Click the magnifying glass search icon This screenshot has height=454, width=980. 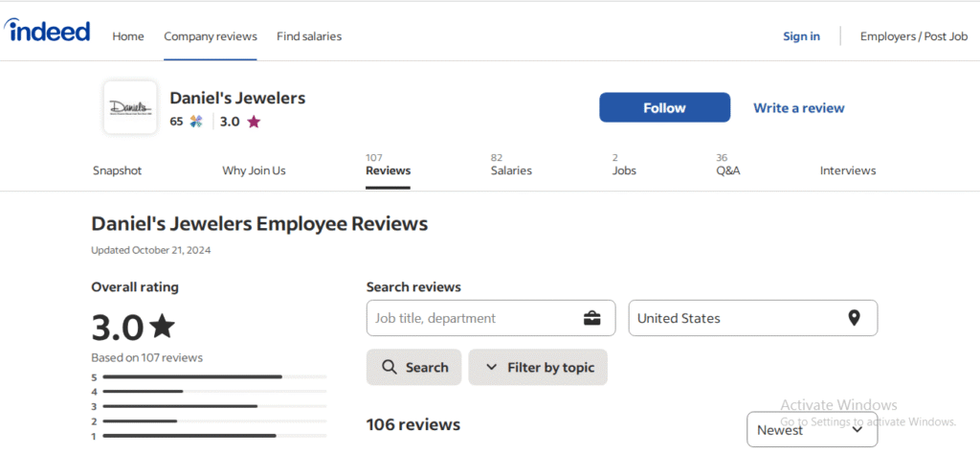(390, 367)
